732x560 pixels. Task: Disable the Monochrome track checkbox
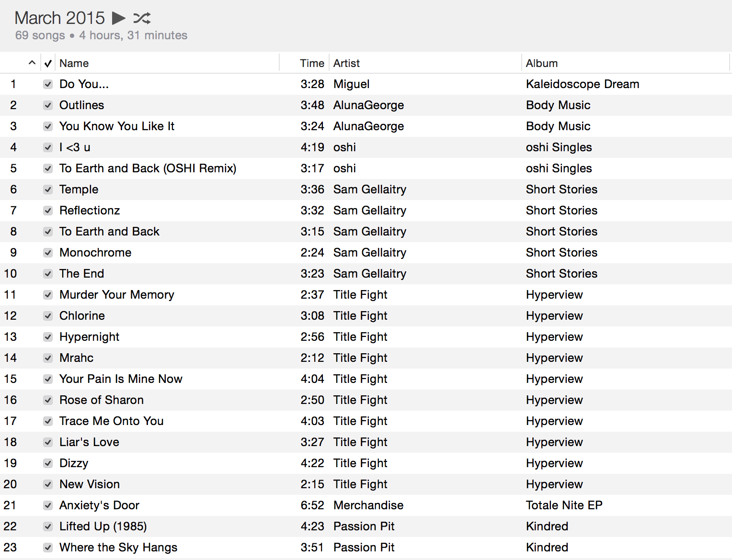coord(48,253)
